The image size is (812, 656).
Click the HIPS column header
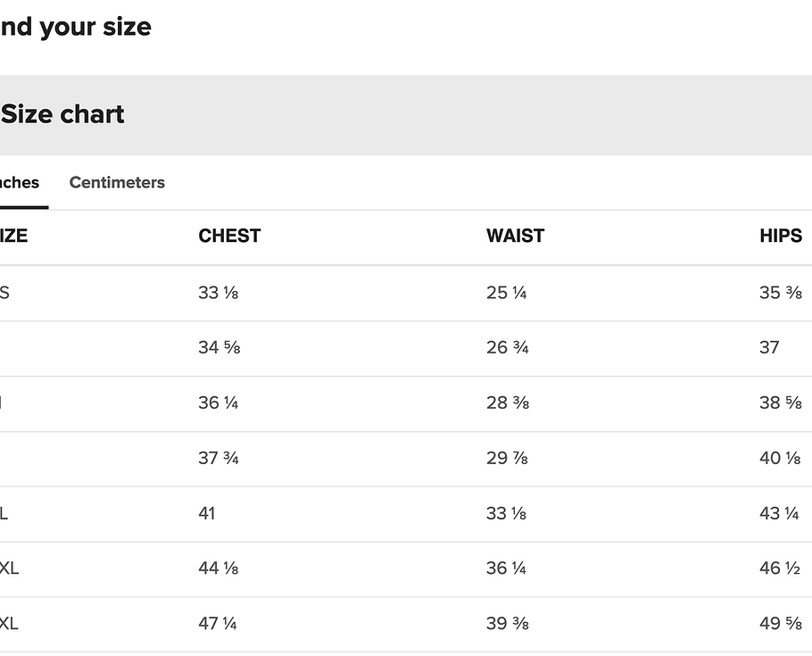click(781, 236)
